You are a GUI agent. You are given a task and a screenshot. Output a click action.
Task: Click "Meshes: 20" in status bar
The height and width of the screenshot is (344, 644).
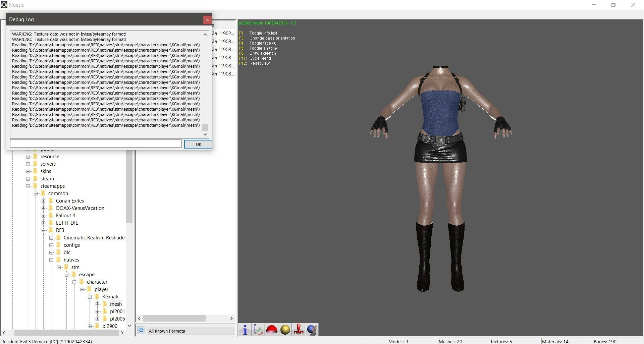[450, 341]
